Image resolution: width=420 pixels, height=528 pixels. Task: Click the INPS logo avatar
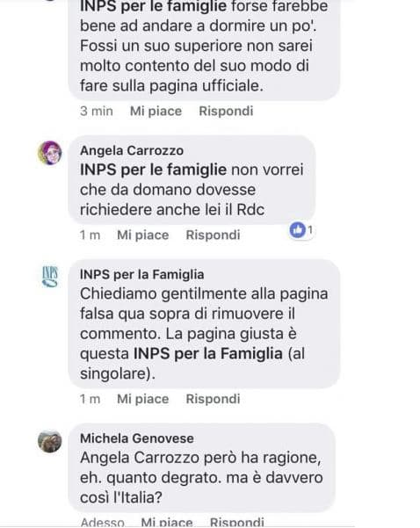[50, 277]
